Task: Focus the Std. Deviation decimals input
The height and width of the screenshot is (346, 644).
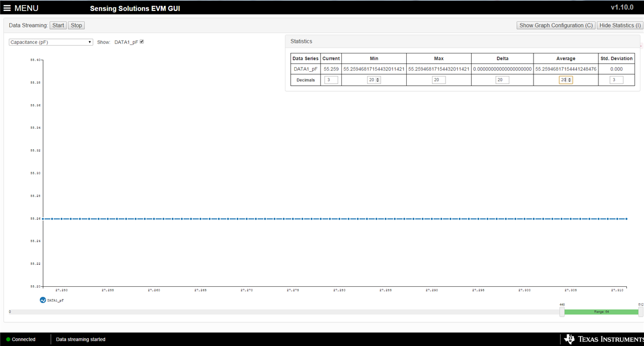Action: (x=616, y=80)
